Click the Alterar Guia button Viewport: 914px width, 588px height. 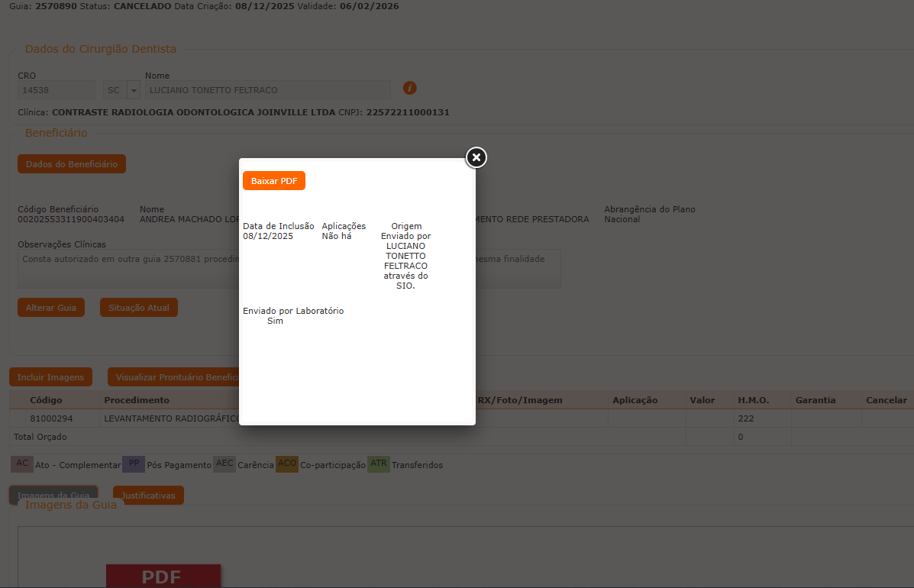(50, 308)
